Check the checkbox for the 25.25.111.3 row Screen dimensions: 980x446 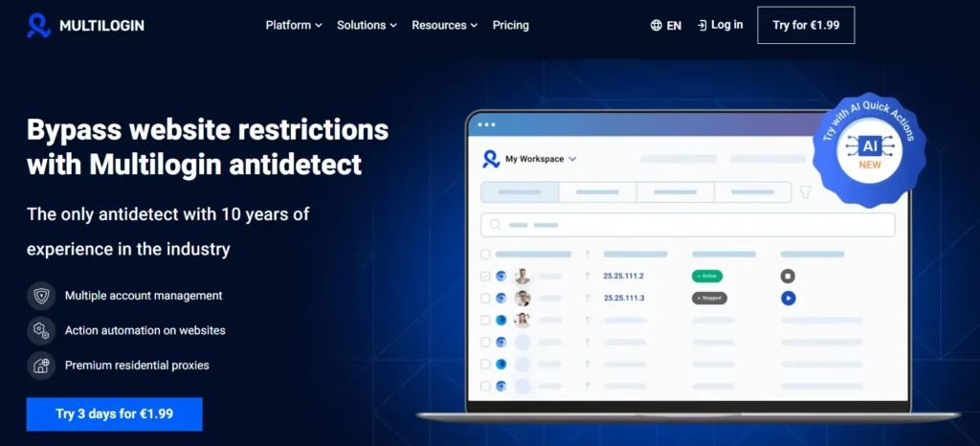pyautogui.click(x=485, y=298)
